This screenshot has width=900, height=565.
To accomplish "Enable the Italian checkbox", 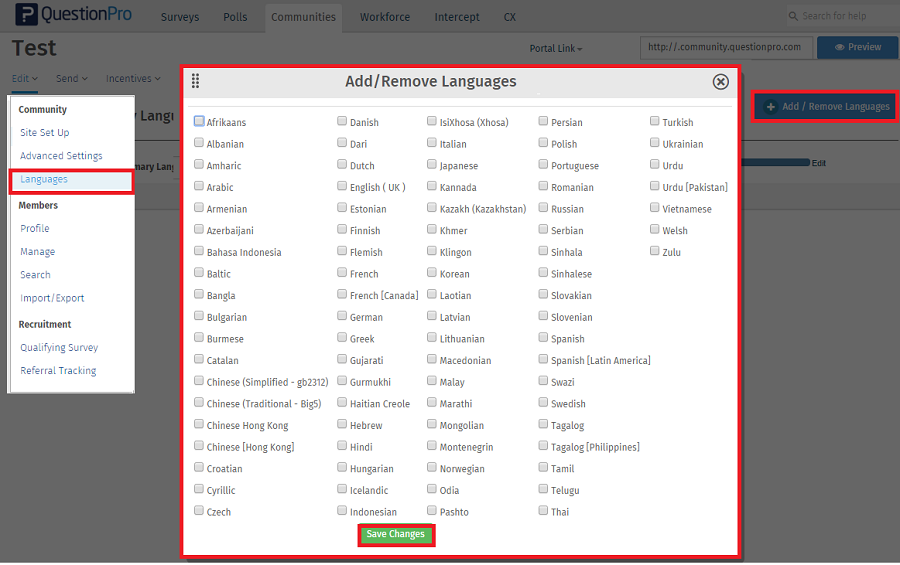I will (432, 142).
